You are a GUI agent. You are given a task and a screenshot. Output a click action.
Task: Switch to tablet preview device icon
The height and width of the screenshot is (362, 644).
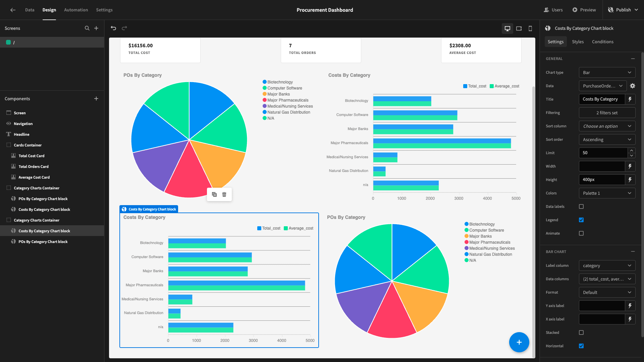click(x=519, y=28)
